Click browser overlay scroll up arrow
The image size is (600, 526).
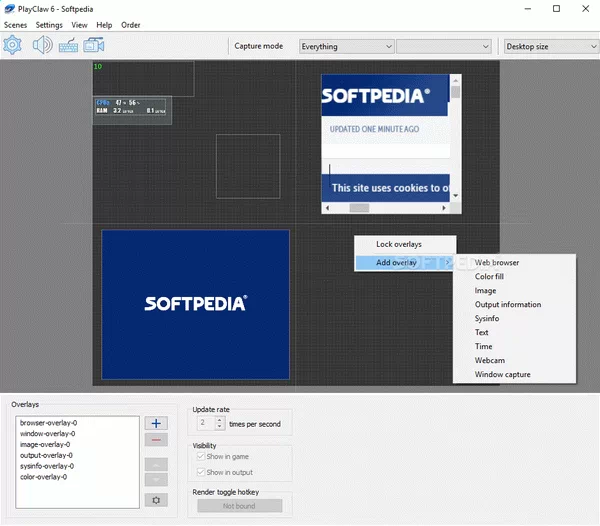pos(455,80)
